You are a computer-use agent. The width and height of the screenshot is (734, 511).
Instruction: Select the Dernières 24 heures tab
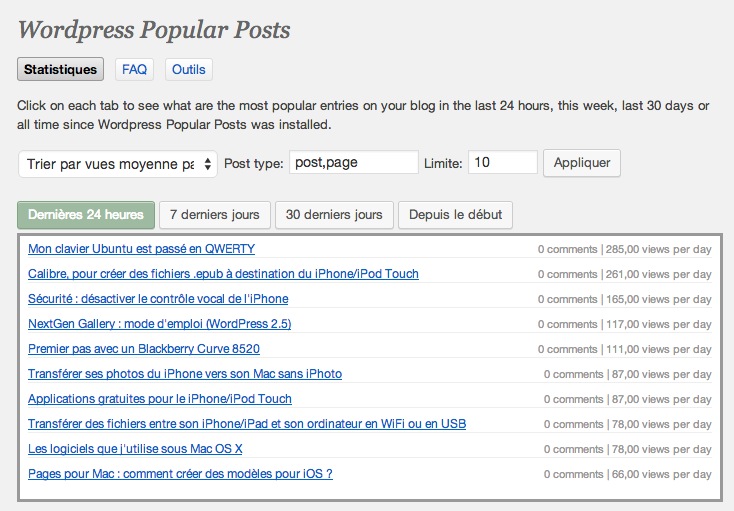coord(86,215)
